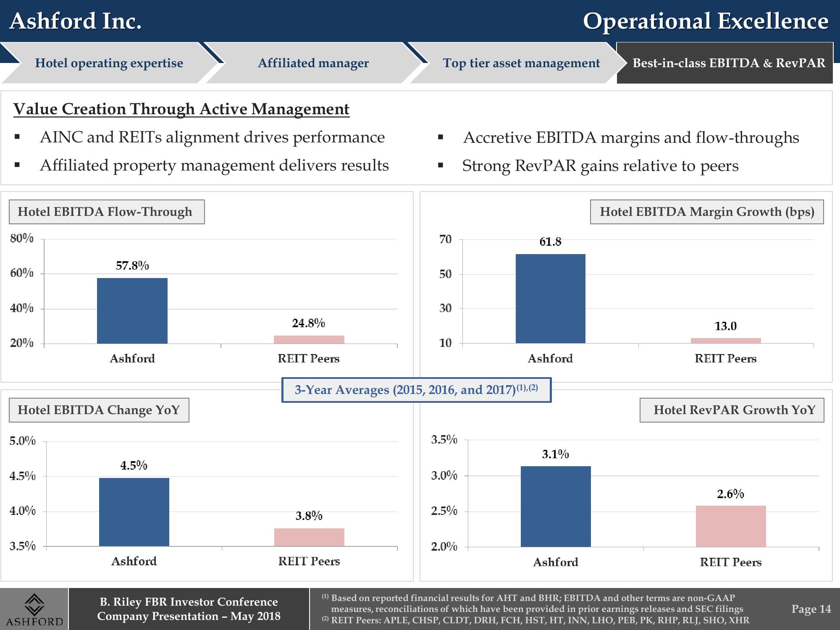Select the Best-in-class EBITDA & RevPAR tab
Image resolution: width=840 pixels, height=630 pixels.
[x=724, y=63]
